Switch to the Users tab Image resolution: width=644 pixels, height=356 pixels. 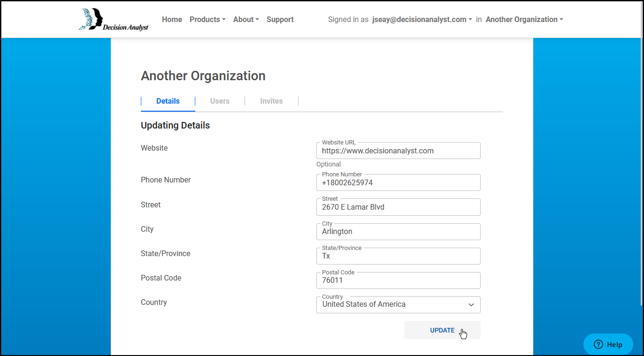click(x=220, y=101)
